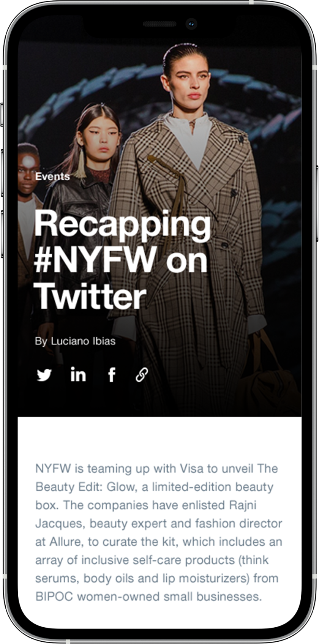The height and width of the screenshot is (644, 319).
Task: Tap the earpiece speaker grille
Action: click(x=159, y=24)
